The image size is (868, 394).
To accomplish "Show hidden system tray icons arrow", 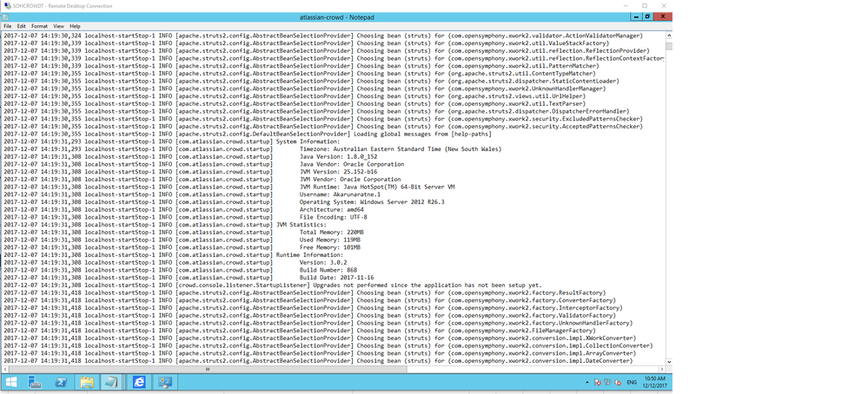I will tap(586, 383).
